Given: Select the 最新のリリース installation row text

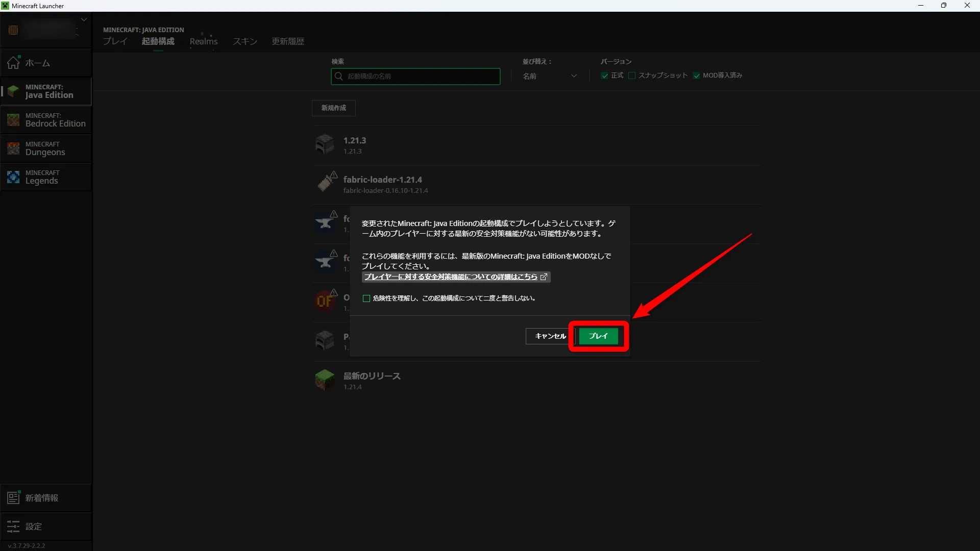Looking at the screenshot, I should 372,376.
